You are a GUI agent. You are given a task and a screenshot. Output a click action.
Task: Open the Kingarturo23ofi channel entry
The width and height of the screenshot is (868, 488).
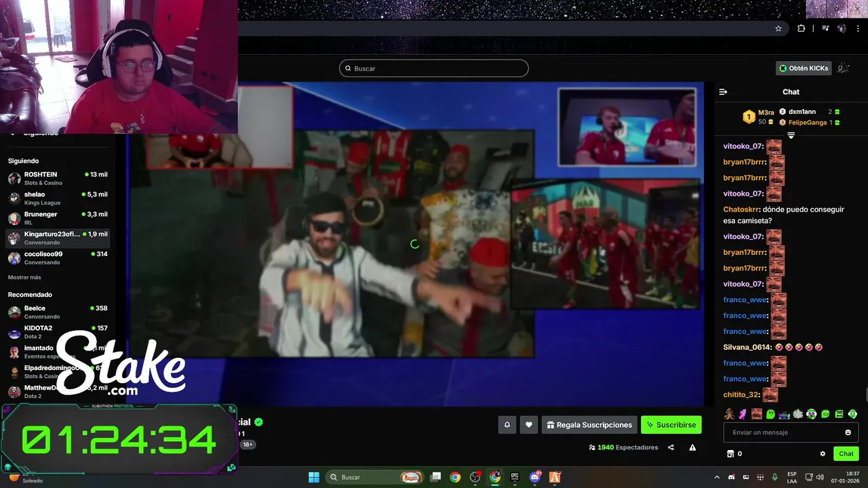point(58,238)
